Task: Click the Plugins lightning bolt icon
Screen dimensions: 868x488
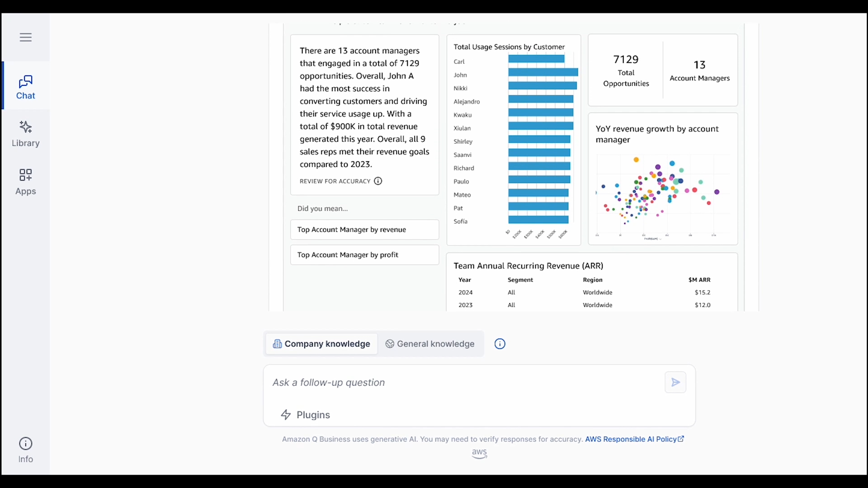Action: pyautogui.click(x=286, y=414)
